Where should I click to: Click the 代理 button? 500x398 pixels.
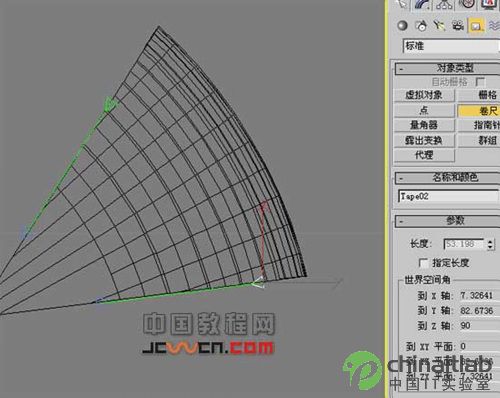point(424,155)
